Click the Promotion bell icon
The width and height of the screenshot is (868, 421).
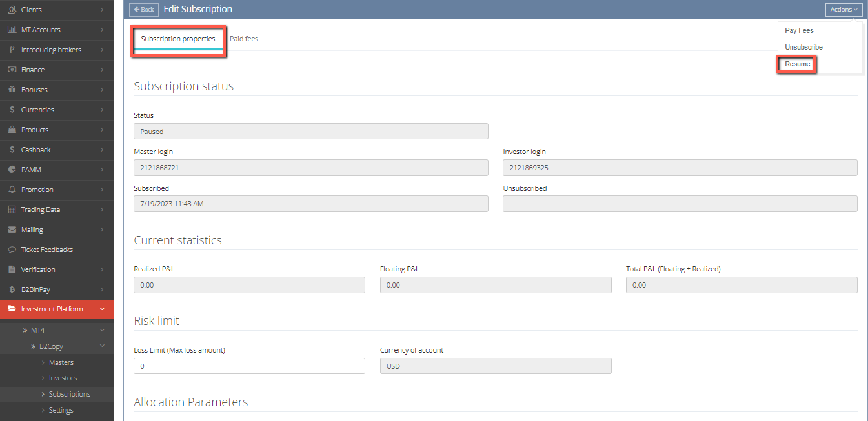[x=12, y=190]
